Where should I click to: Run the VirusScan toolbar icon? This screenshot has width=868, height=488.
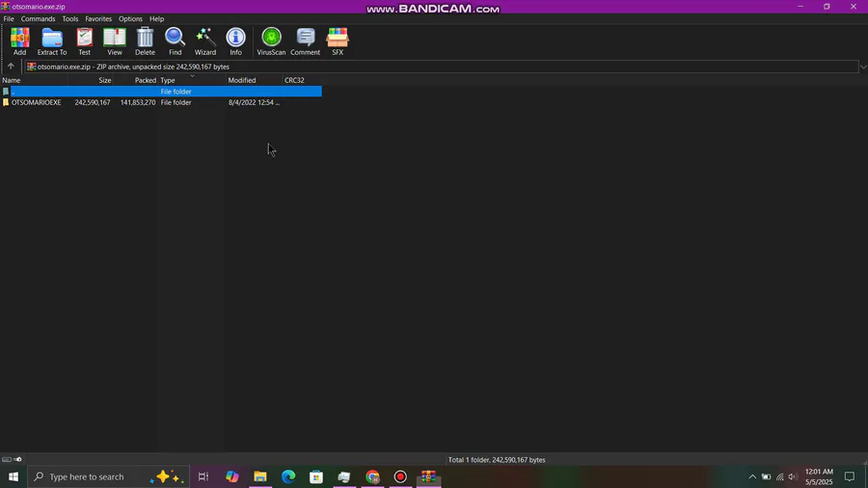pos(271,41)
